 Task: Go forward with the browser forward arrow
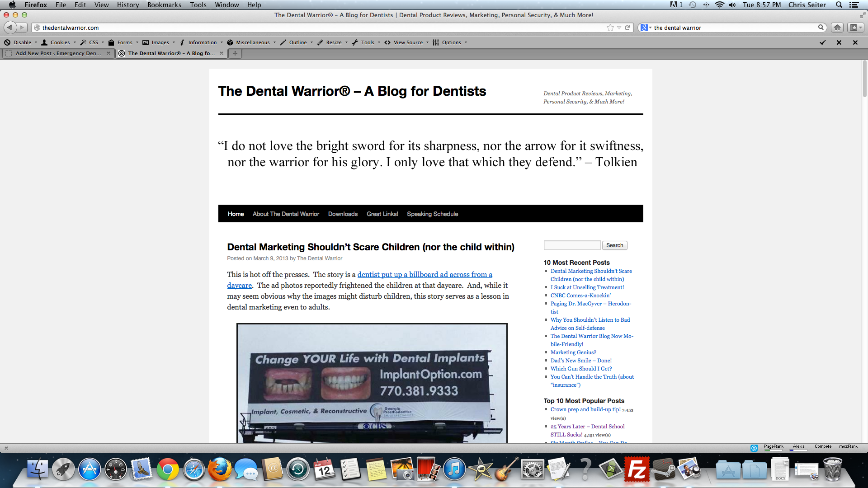[21, 28]
